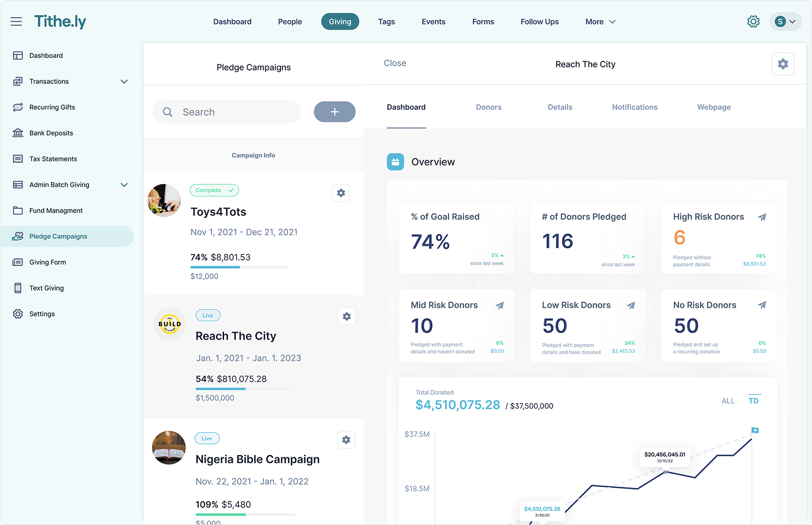
Task: Open the Overview calendar icon
Action: pyautogui.click(x=395, y=161)
